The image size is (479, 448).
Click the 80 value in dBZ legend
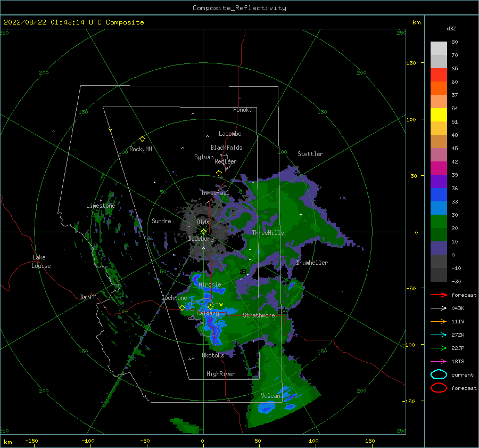pyautogui.click(x=455, y=42)
